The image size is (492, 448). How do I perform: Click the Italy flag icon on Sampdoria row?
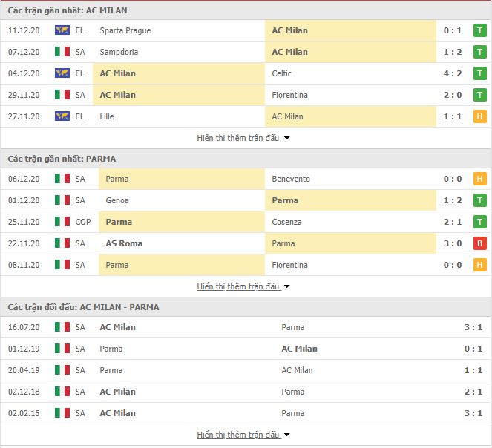tap(62, 51)
